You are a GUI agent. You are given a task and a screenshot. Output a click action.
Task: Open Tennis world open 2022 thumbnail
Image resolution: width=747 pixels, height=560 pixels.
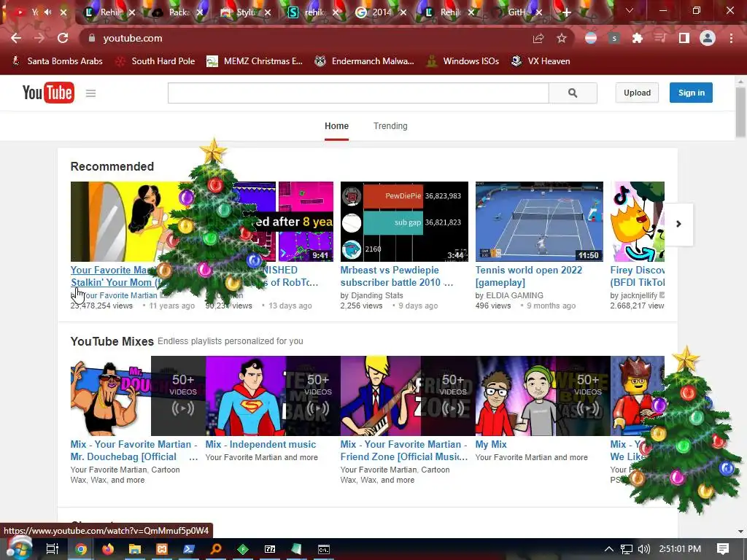[539, 222]
